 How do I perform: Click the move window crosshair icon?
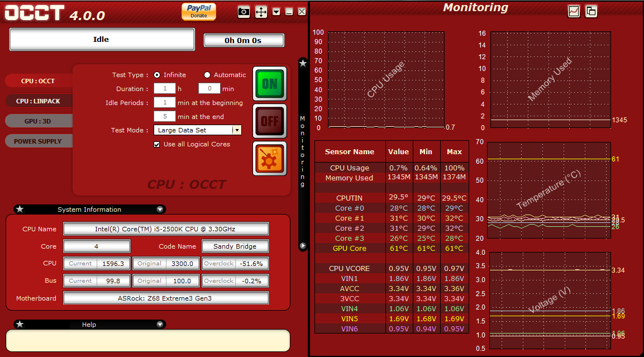pos(261,12)
